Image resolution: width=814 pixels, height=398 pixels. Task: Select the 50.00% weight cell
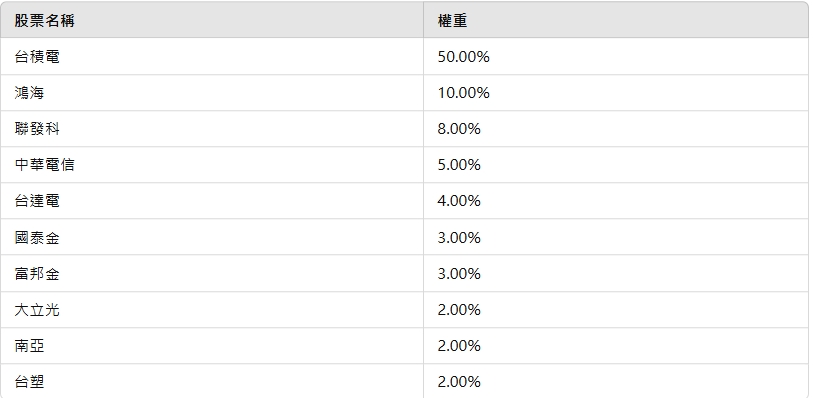tap(464, 57)
